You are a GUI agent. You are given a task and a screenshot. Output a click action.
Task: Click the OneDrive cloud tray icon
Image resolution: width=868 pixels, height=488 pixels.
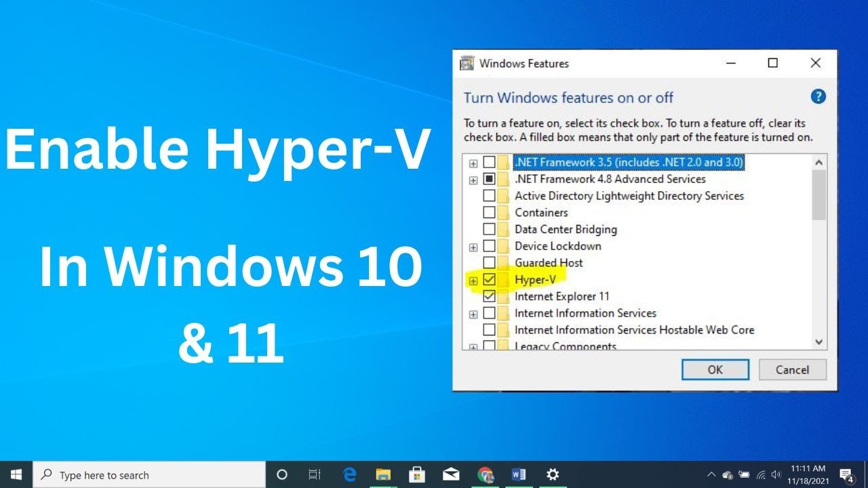coord(728,475)
